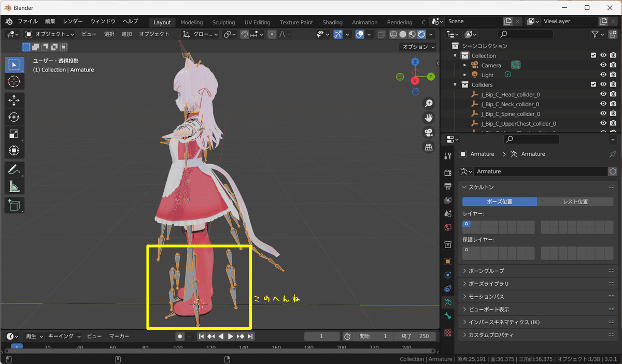Expand the インバースキネマティクス (IK) panel
This screenshot has width=622, height=364.
(539, 322)
